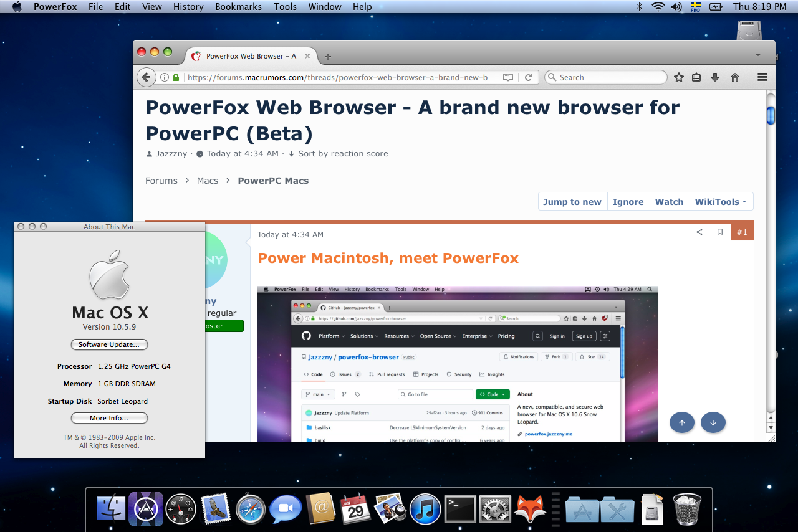Open the 'Sort by reaction score' selector
798x532 pixels.
click(338, 154)
